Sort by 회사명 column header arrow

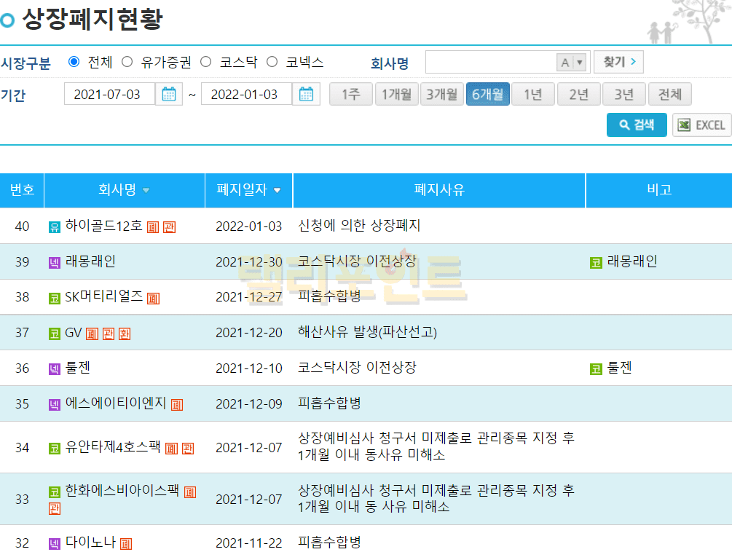(x=146, y=191)
